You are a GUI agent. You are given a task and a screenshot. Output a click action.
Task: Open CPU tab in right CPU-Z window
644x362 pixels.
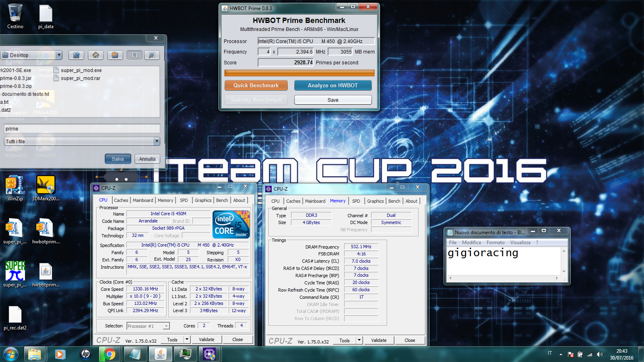click(x=275, y=201)
